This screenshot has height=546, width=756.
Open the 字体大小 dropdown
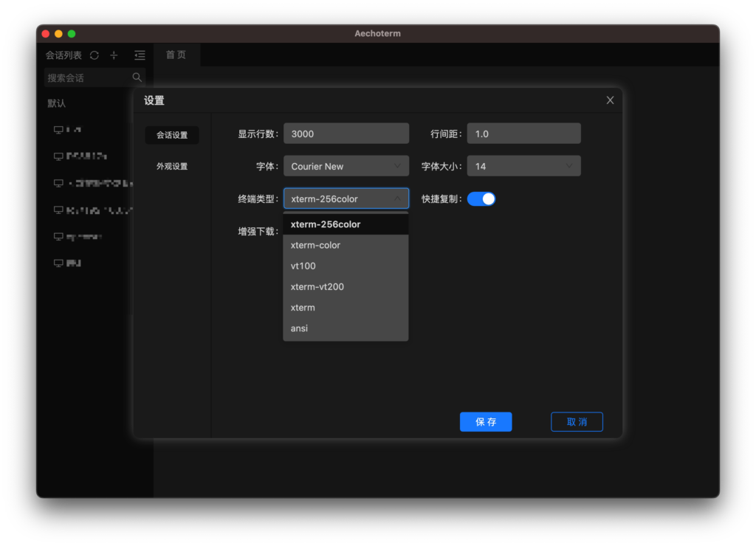coord(523,166)
